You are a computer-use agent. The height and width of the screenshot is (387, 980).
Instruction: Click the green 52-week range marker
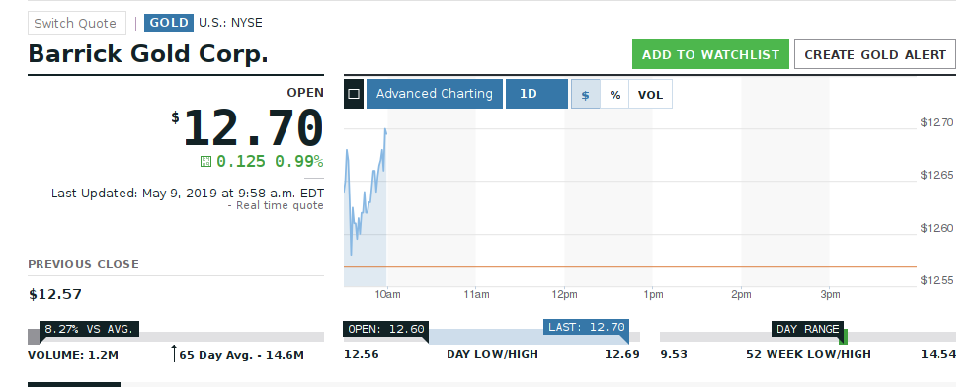coord(843,337)
